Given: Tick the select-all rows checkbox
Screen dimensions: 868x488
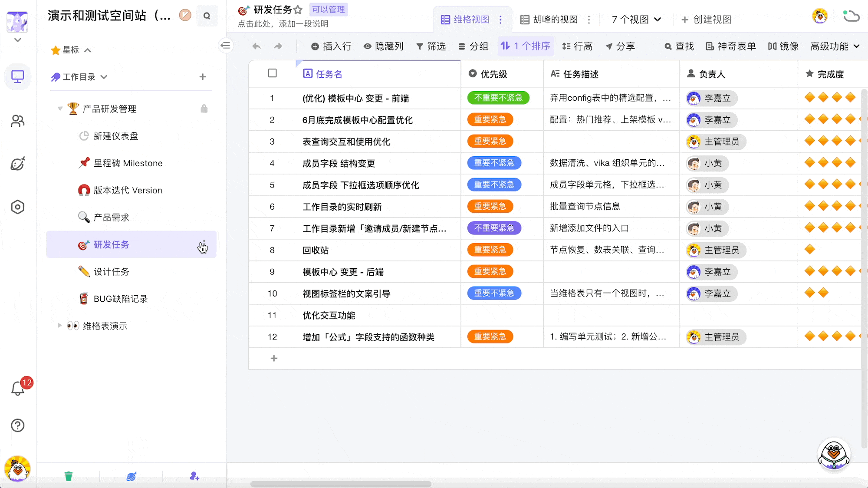Looking at the screenshot, I should pos(272,73).
